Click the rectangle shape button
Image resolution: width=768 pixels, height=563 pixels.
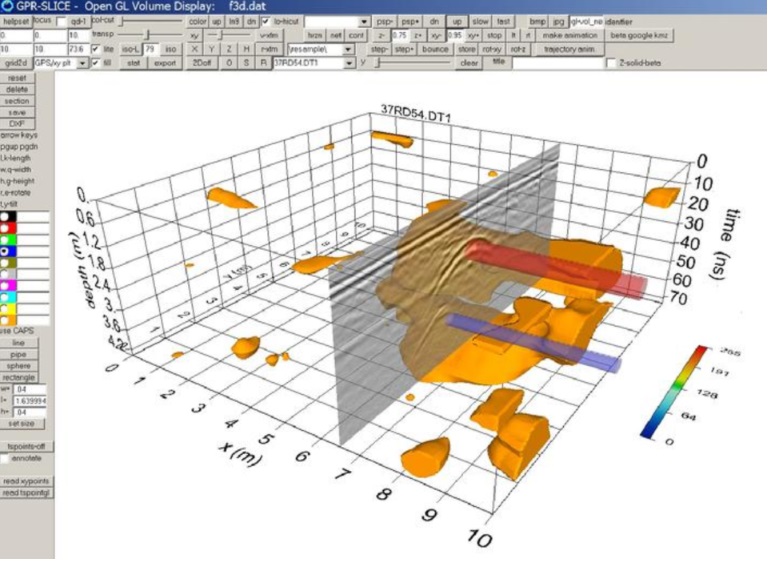click(19, 377)
